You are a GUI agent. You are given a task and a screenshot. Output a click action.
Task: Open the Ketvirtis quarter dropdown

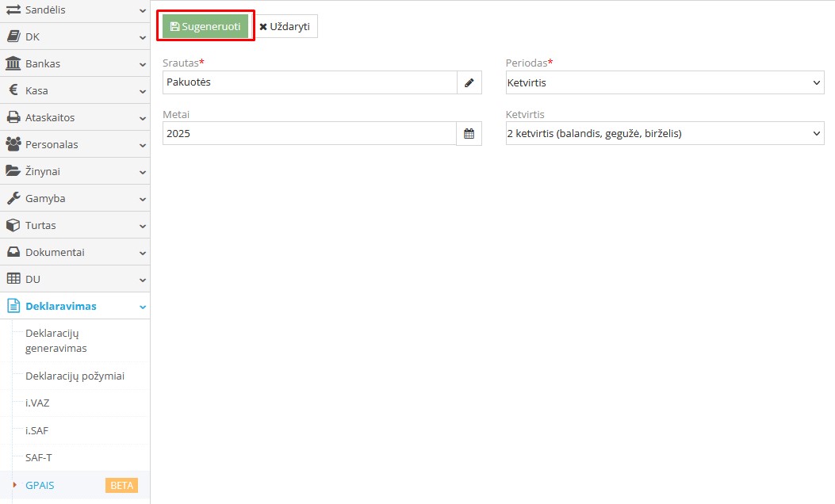click(665, 134)
